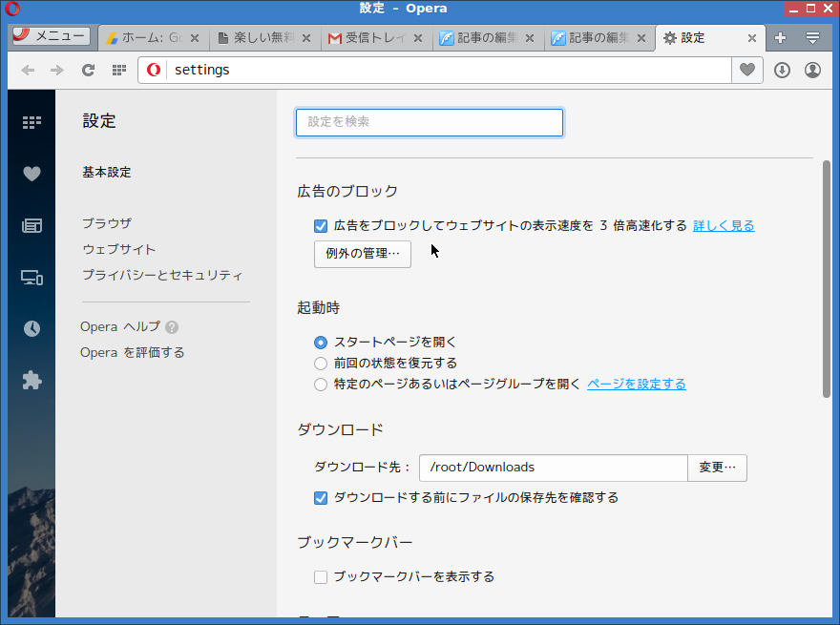Open News icon in sidebar
Viewport: 840px width, 625px height.
click(x=31, y=225)
